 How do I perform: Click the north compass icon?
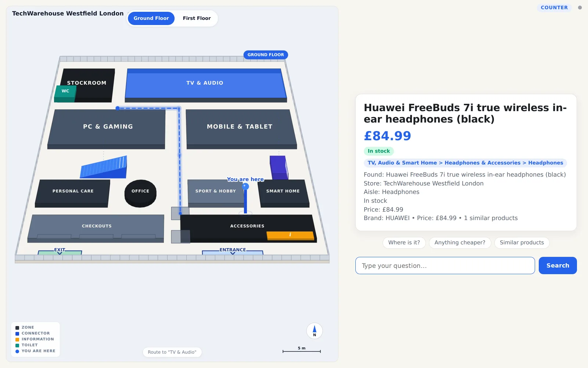[x=315, y=331]
